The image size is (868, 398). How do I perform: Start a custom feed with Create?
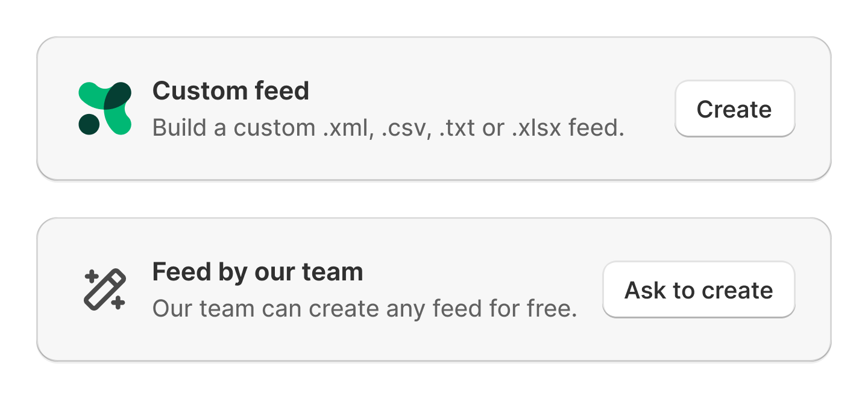[734, 109]
